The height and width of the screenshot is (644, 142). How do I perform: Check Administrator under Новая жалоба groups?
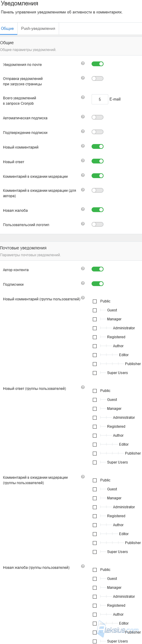click(95, 597)
